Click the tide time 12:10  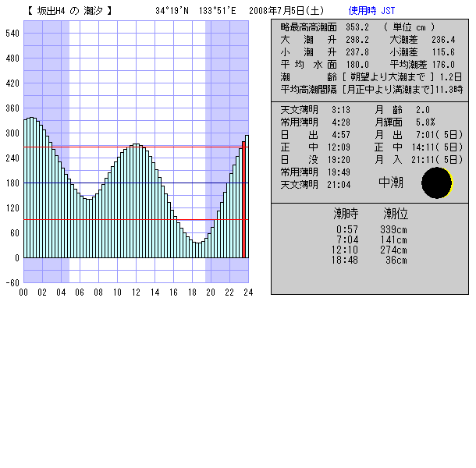tap(345, 250)
